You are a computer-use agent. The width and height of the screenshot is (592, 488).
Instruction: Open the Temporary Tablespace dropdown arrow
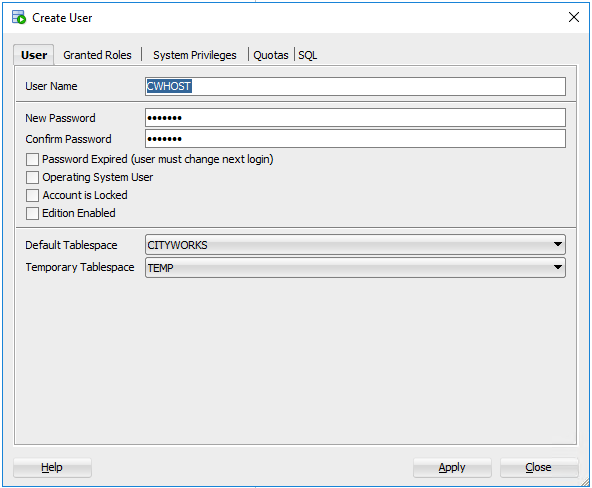557,267
